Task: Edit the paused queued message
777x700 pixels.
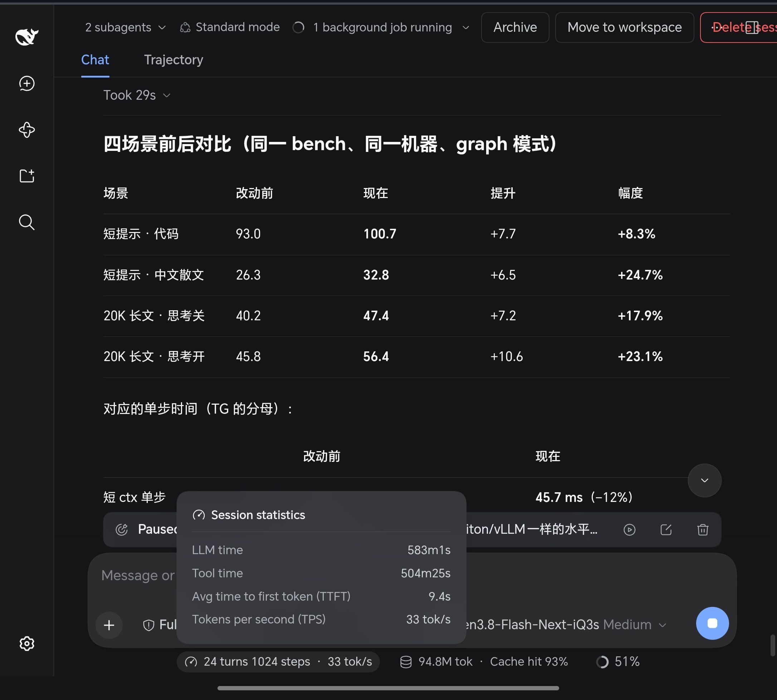Action: coord(666,529)
